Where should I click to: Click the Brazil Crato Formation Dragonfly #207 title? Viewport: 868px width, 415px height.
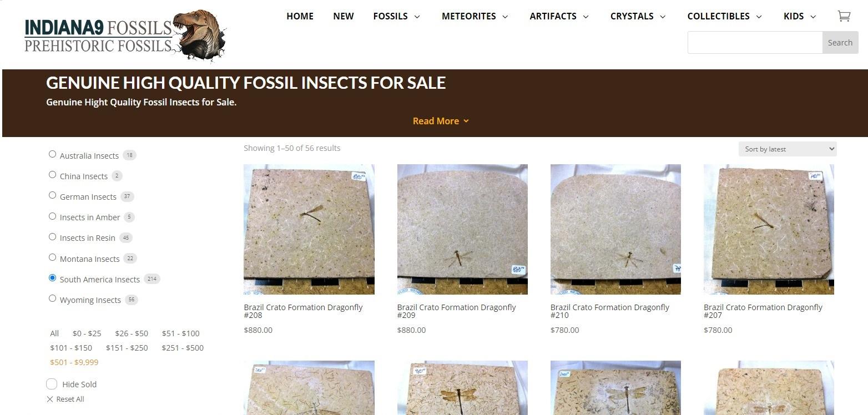pyautogui.click(x=763, y=311)
